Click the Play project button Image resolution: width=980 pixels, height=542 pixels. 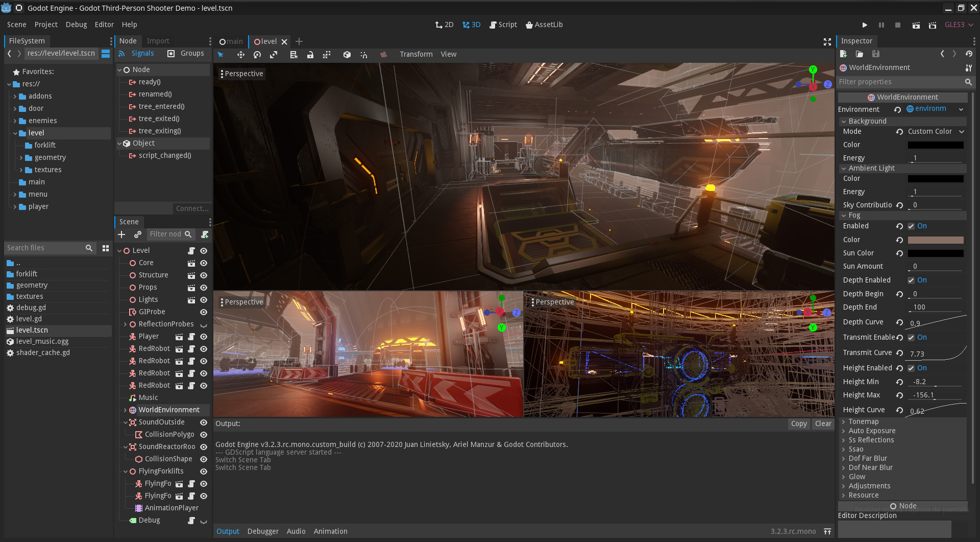pyautogui.click(x=865, y=25)
